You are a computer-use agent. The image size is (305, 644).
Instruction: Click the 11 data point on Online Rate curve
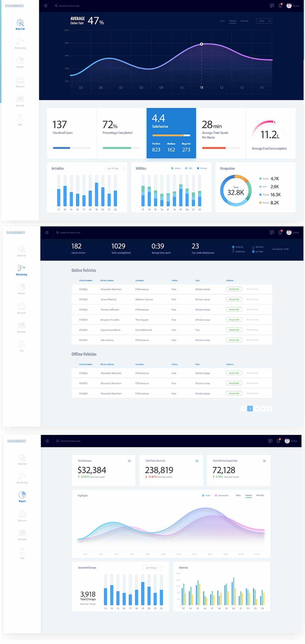[202, 44]
